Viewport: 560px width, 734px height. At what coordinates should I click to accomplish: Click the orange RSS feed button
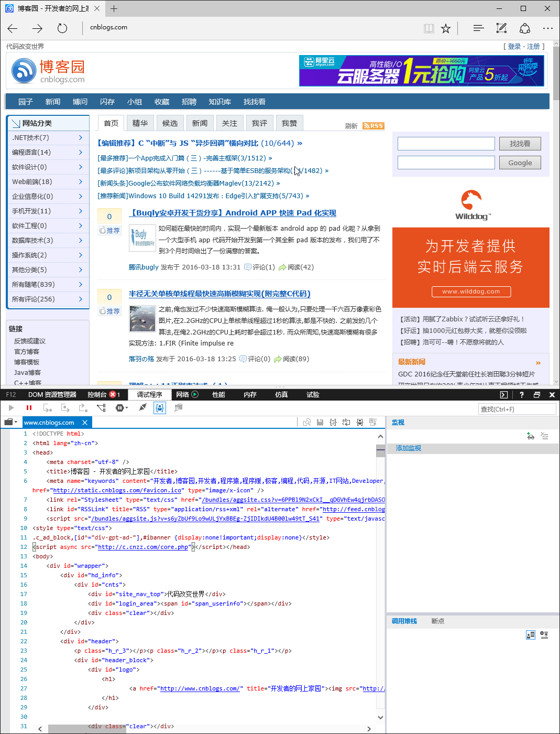pyautogui.click(x=374, y=126)
